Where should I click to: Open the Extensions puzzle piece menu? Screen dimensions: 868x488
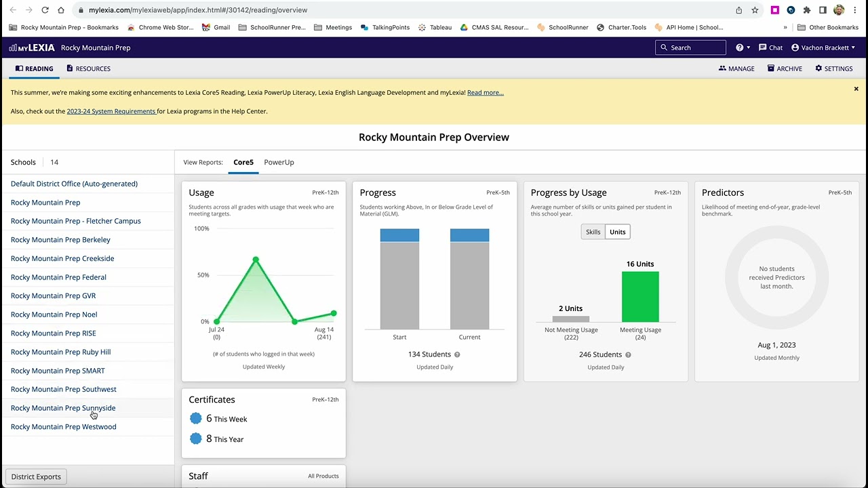807,10
